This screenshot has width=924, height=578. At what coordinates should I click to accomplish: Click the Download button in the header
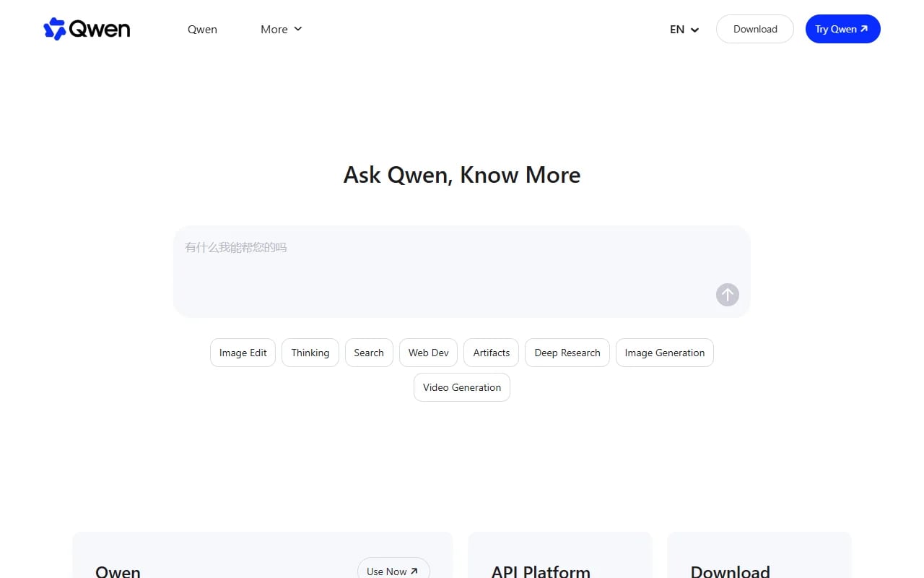[x=755, y=29]
